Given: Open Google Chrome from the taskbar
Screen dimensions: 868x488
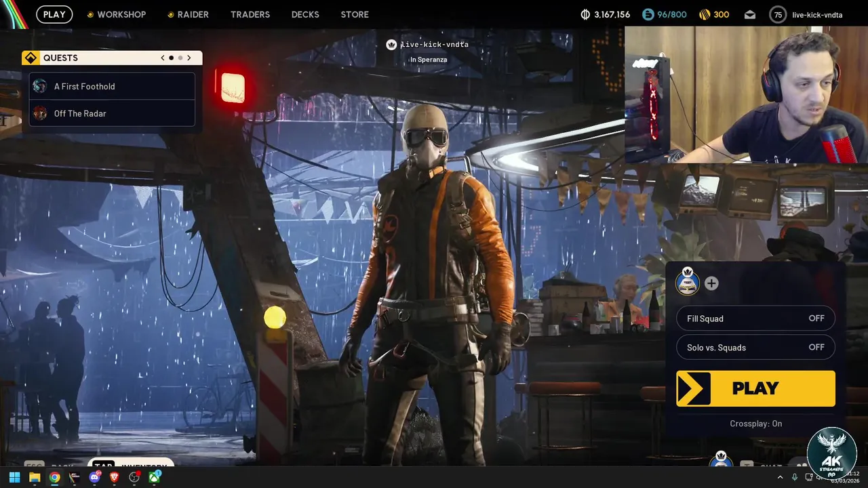Looking at the screenshot, I should coord(54,477).
